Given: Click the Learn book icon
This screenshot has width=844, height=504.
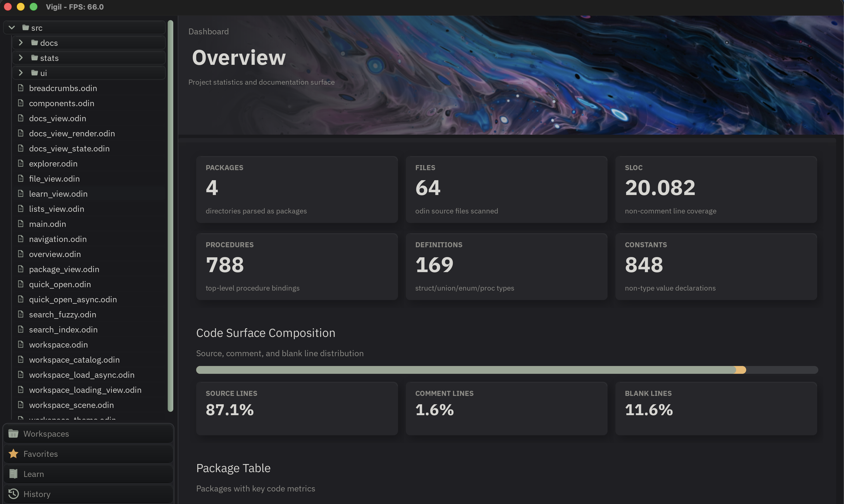Looking at the screenshot, I should (x=13, y=474).
